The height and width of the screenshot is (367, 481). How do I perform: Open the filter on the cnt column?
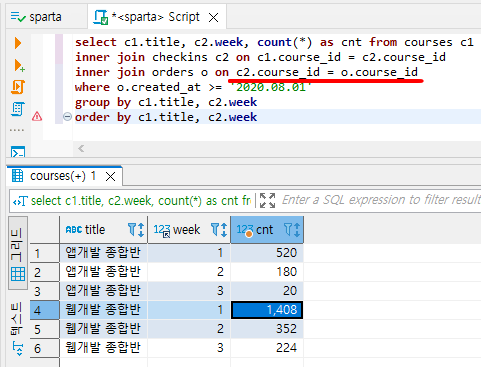(x=288, y=229)
